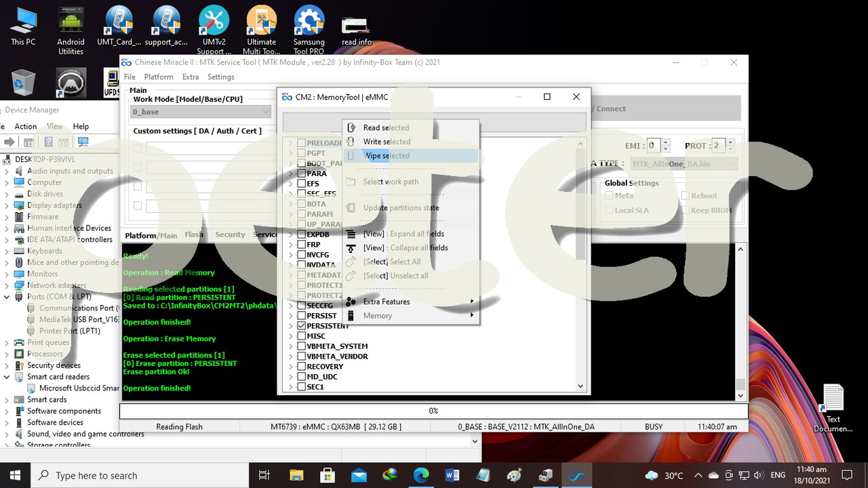Click the 0% progress bar
Viewport: 868px width, 488px height.
tap(434, 411)
